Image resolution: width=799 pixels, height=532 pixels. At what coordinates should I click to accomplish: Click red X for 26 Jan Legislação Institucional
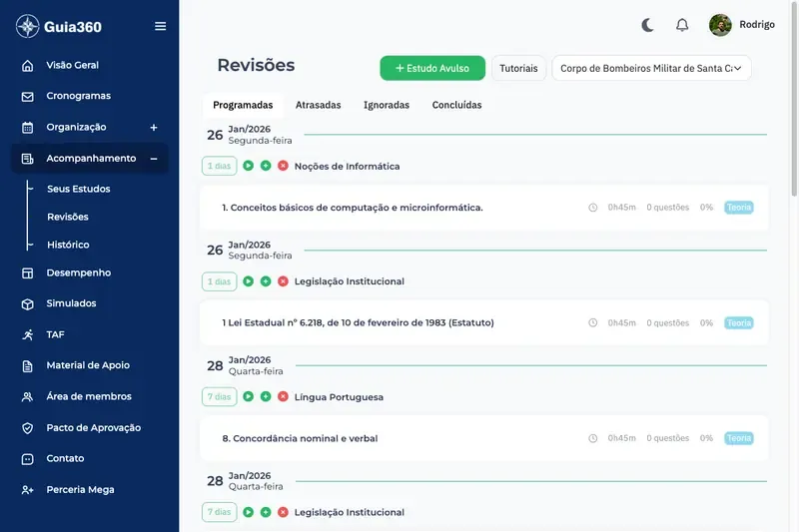[283, 281]
